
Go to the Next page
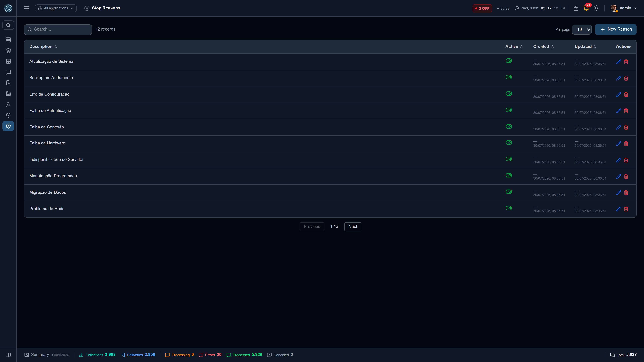[353, 227]
